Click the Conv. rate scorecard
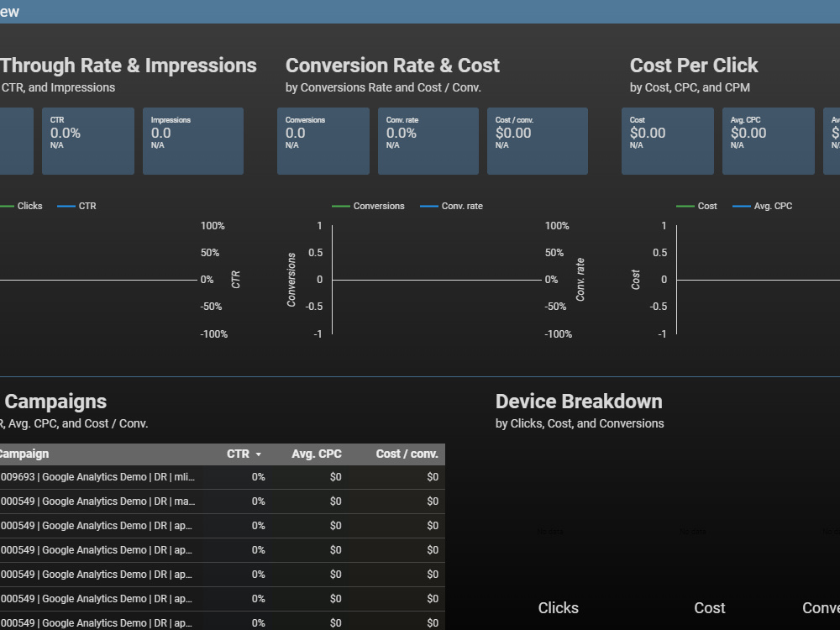Screen dimensions: 840x630 [428, 141]
